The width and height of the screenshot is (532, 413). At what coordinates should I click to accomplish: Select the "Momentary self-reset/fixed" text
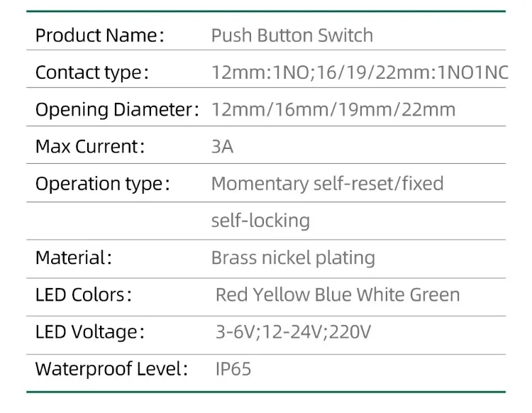(x=327, y=184)
